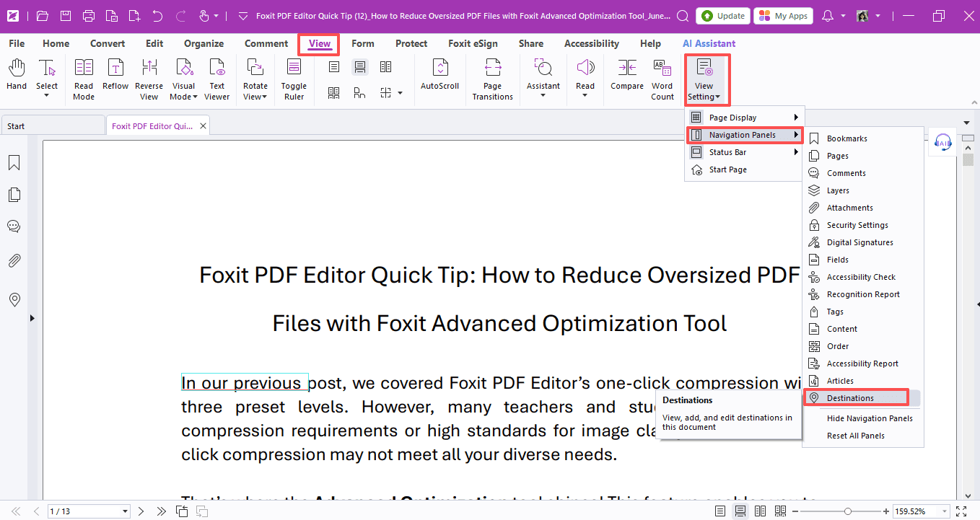This screenshot has width=980, height=520.
Task: Choose continuous facing view in ribbon
Action: tap(334, 92)
